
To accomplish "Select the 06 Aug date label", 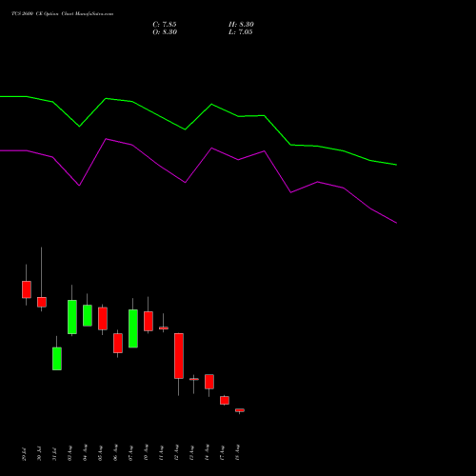I will coord(116,453).
